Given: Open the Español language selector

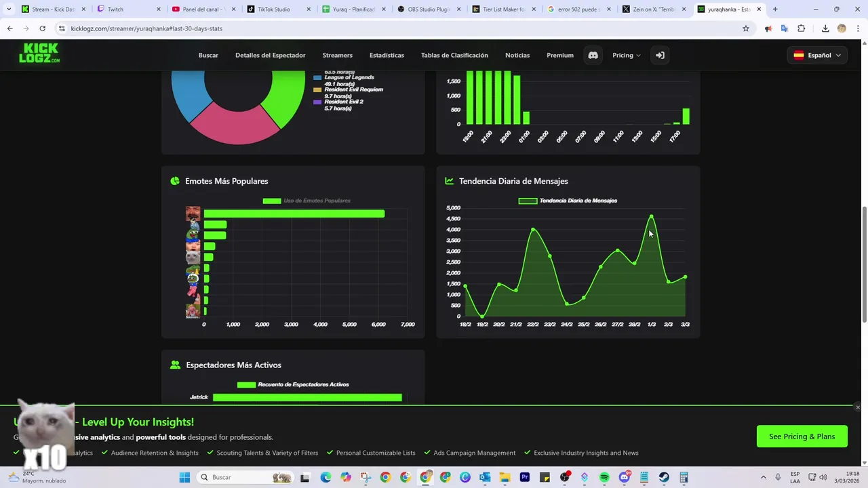Looking at the screenshot, I should pos(817,55).
